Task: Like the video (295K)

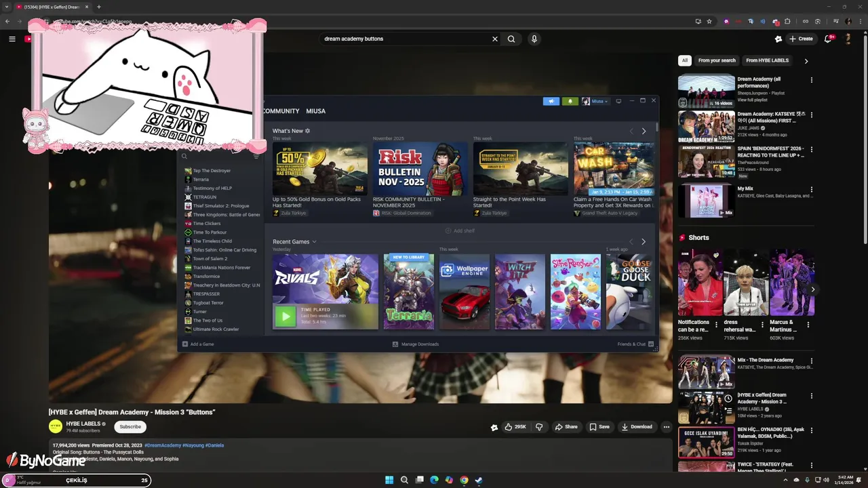Action: pos(515,427)
